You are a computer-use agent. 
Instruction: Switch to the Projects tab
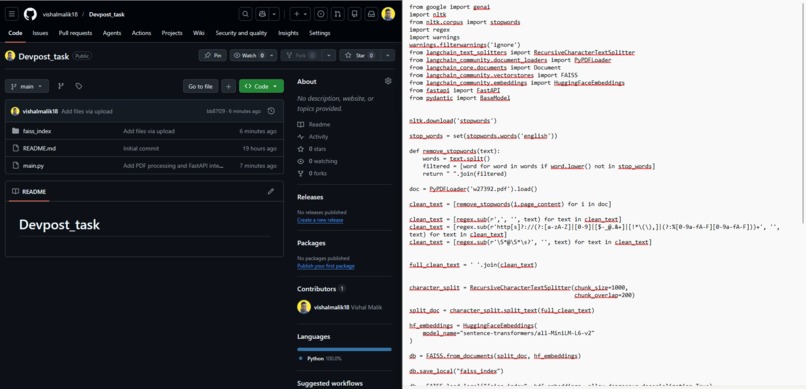click(x=172, y=33)
